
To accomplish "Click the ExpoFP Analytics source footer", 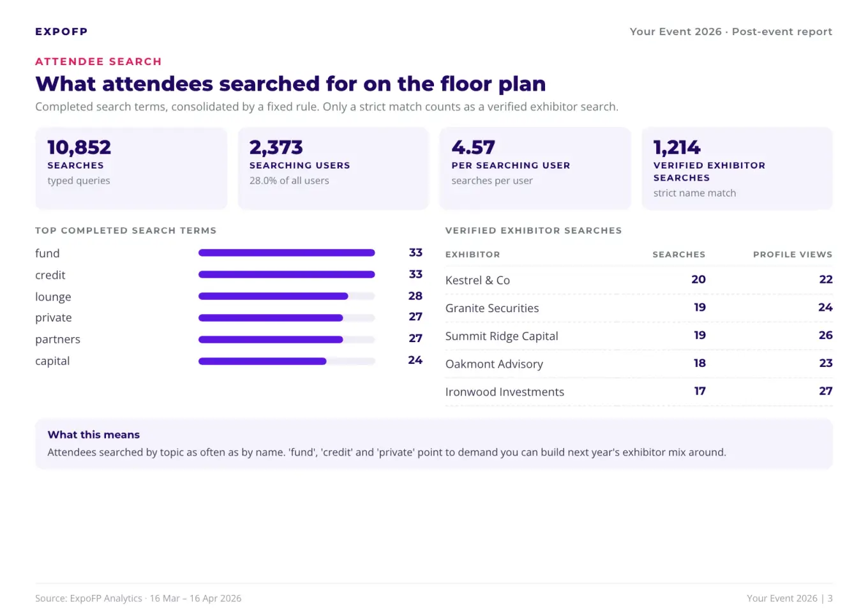I will (138, 599).
